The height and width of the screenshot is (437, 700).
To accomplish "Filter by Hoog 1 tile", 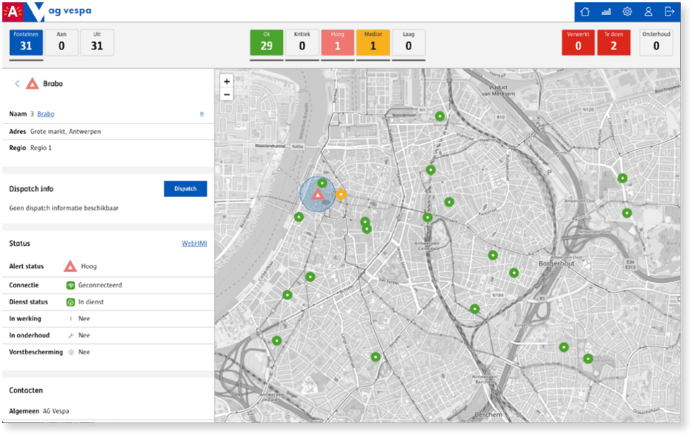I will [338, 42].
